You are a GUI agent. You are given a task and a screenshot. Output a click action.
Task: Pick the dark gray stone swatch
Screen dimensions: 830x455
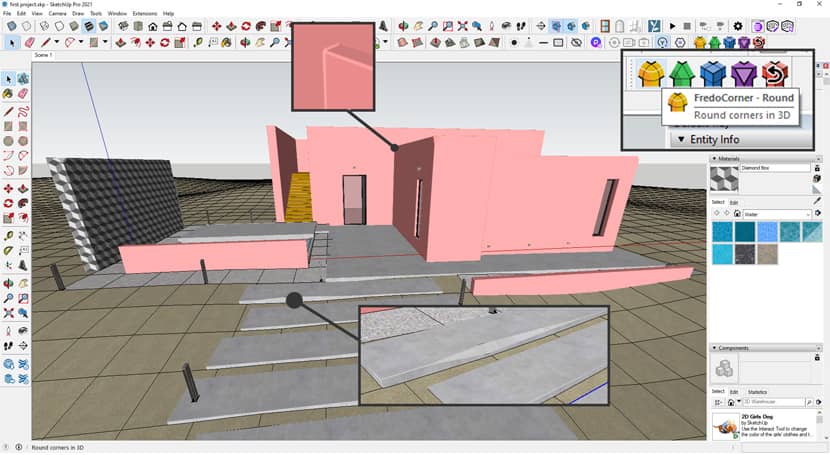[x=744, y=254]
